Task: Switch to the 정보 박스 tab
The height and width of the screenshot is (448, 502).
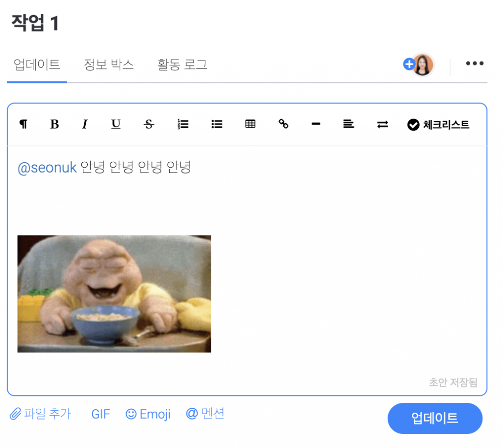Action: pyautogui.click(x=108, y=65)
